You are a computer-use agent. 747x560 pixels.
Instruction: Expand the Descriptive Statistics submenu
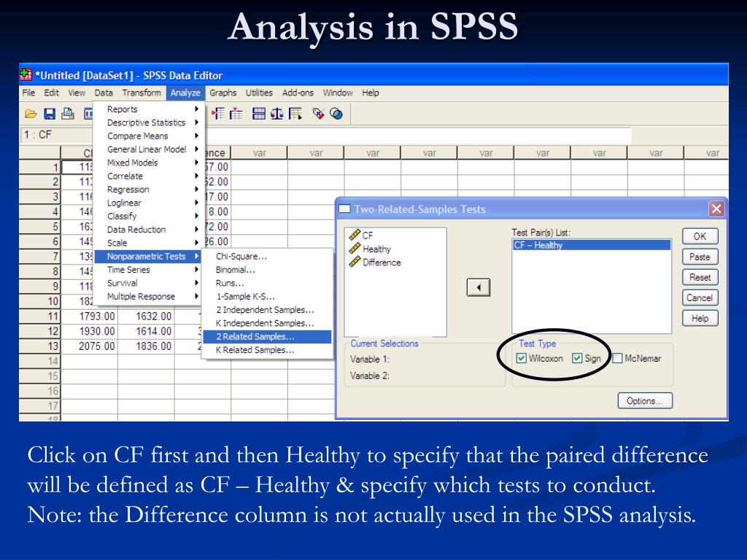click(x=149, y=122)
